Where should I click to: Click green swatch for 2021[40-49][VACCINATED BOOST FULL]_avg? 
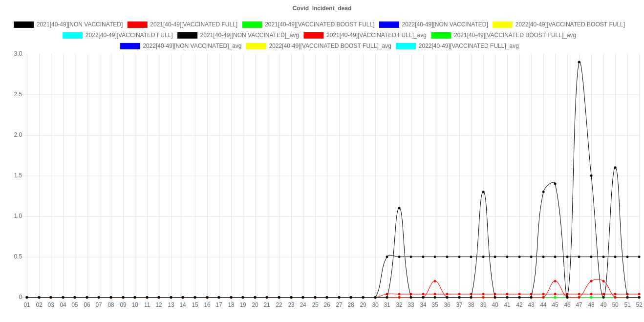pos(441,35)
